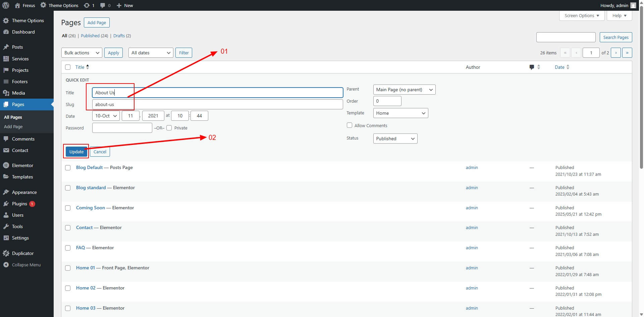This screenshot has height=317, width=644.
Task: Switch to the Drafts filter tab
Action: [x=119, y=36]
